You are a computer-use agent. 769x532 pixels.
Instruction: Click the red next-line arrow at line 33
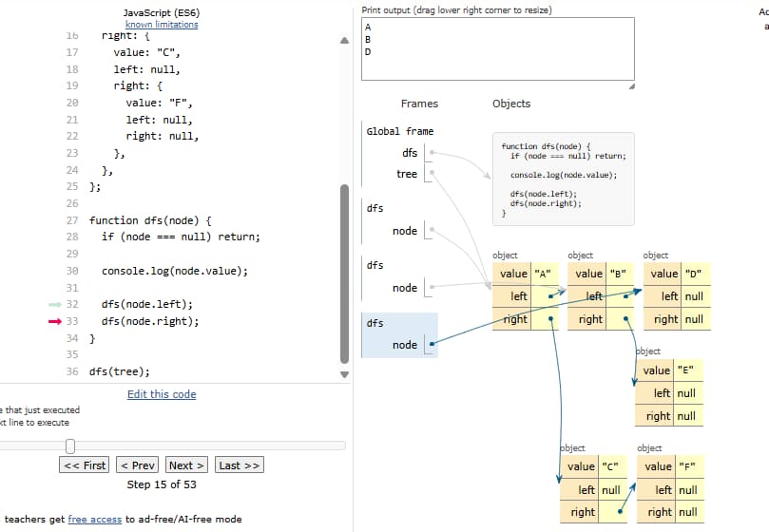55,321
